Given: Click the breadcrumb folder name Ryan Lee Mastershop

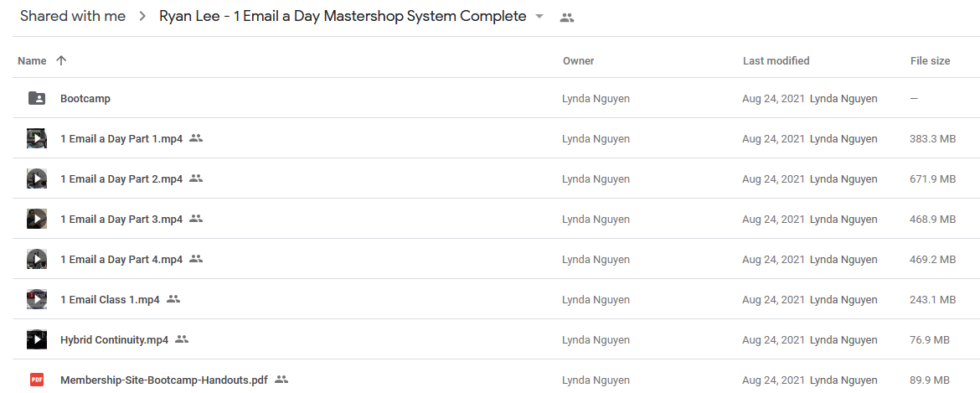Looking at the screenshot, I should pos(343,16).
